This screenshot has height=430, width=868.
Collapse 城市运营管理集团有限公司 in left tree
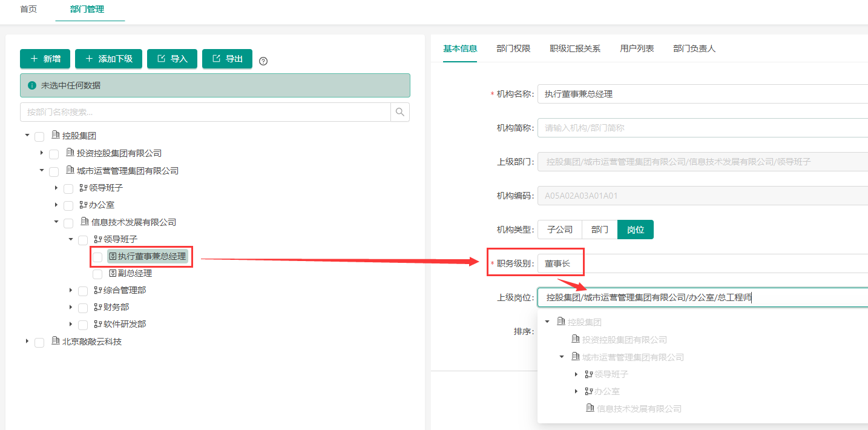point(42,170)
